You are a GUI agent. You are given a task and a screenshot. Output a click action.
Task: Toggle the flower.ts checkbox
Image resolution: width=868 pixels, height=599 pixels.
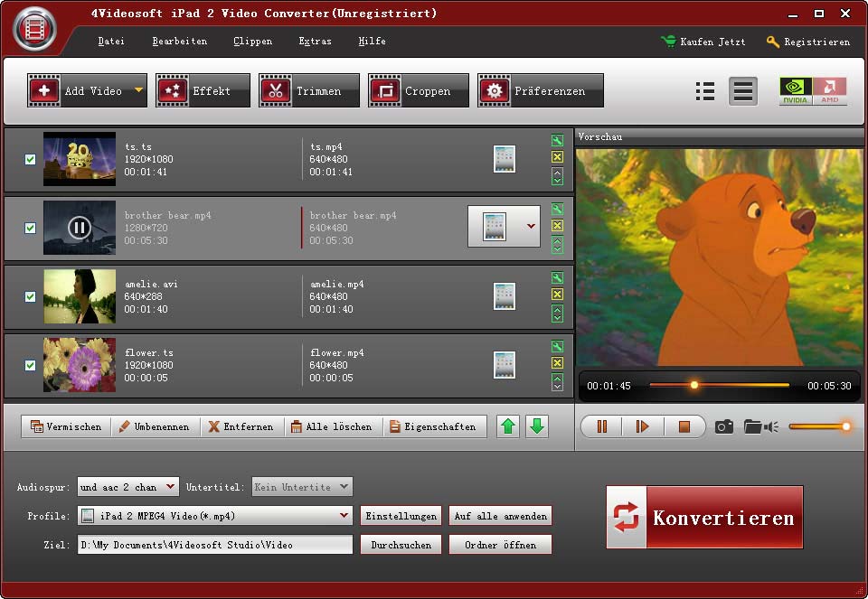coord(30,365)
